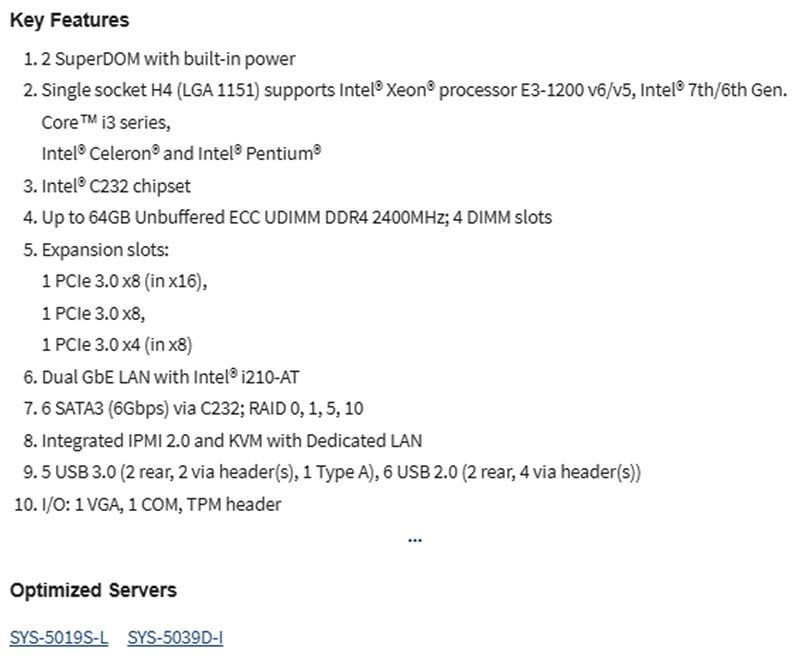Image resolution: width=800 pixels, height=660 pixels.
Task: Click the 64GB Unbuffered ECC UDIMM item
Action: (296, 217)
